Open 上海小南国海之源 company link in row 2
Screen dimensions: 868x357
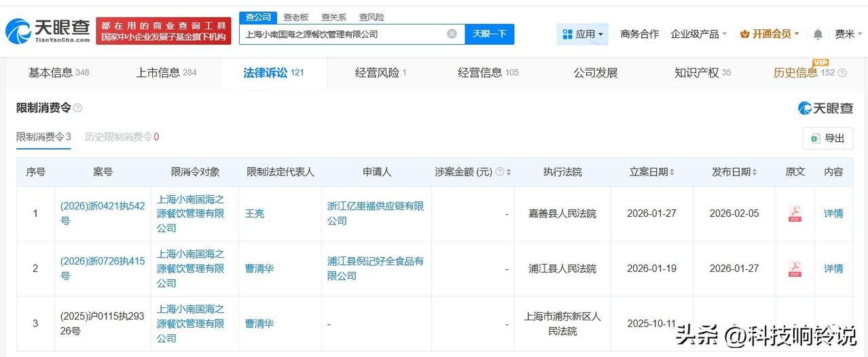click(191, 269)
